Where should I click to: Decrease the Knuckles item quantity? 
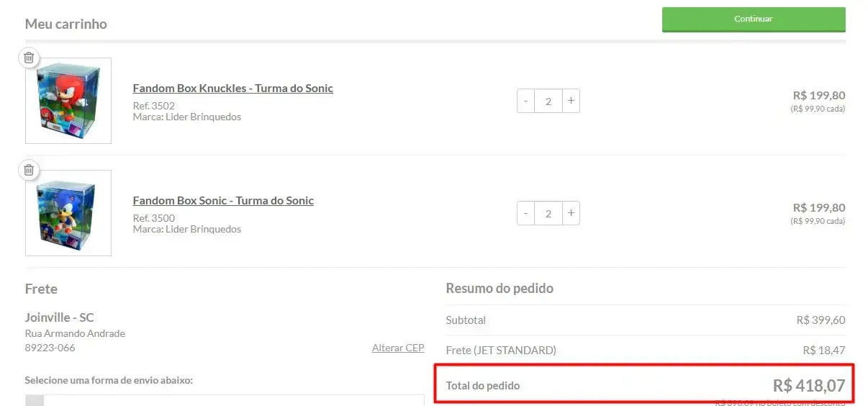525,101
